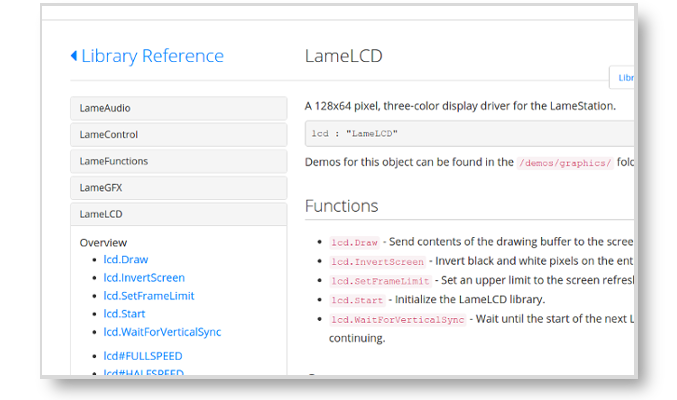The image size is (677, 400).
Task: Open the lcd.InvertScreen sidebar link
Action: [x=144, y=278]
